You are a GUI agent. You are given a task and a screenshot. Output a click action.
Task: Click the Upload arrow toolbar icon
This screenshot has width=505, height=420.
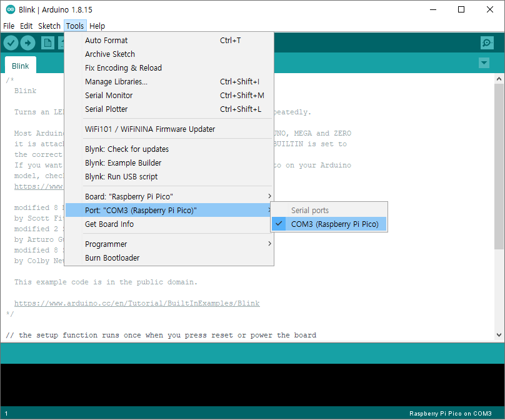[27, 42]
